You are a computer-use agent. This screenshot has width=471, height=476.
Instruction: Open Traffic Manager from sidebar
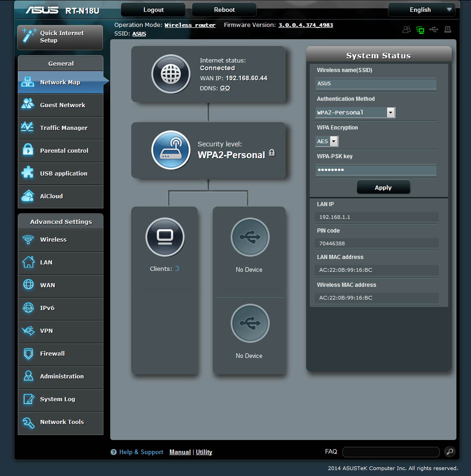[61, 128]
